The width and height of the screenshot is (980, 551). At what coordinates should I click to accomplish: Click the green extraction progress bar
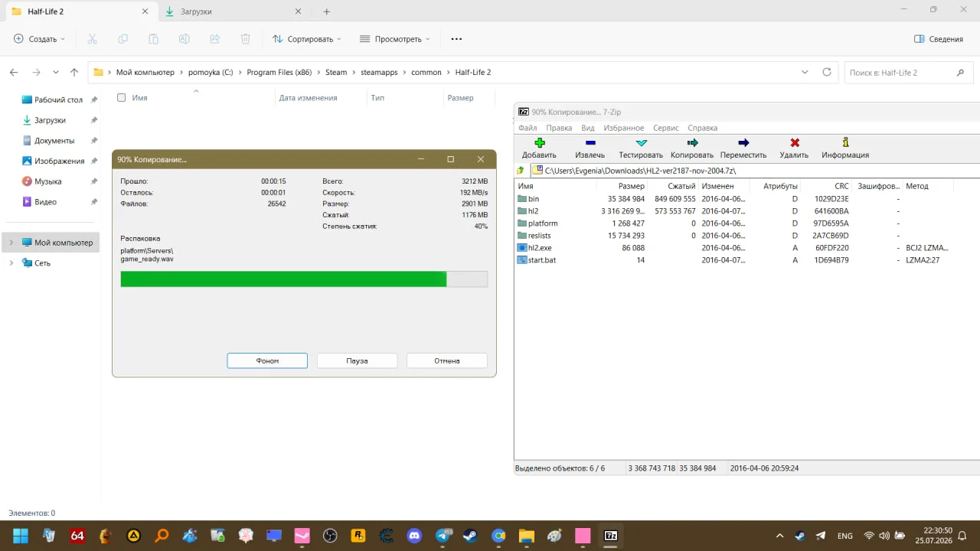pos(304,279)
